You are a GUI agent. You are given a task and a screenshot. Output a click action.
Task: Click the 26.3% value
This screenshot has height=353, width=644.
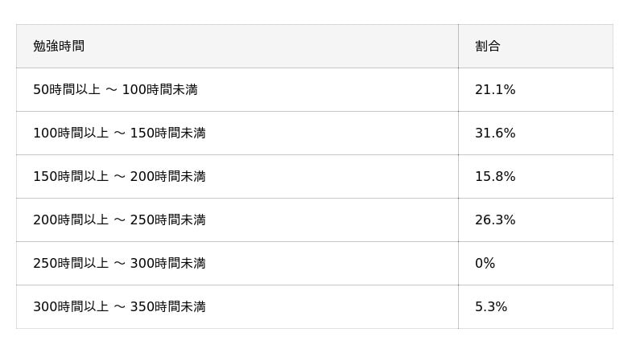pyautogui.click(x=495, y=220)
